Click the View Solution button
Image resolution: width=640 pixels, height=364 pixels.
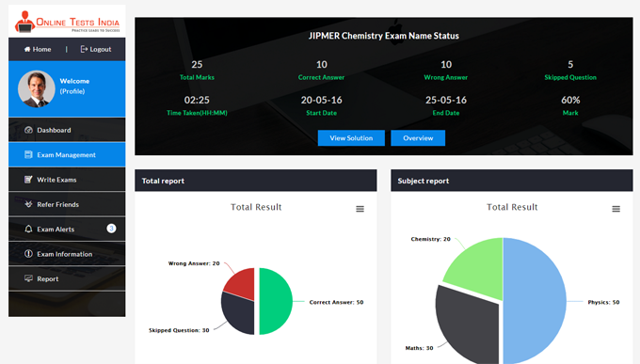[351, 138]
